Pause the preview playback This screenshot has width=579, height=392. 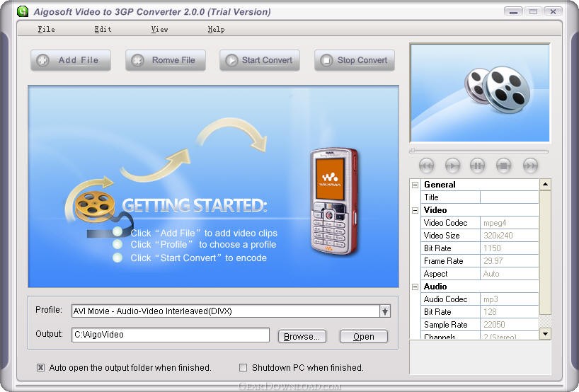tap(478, 166)
